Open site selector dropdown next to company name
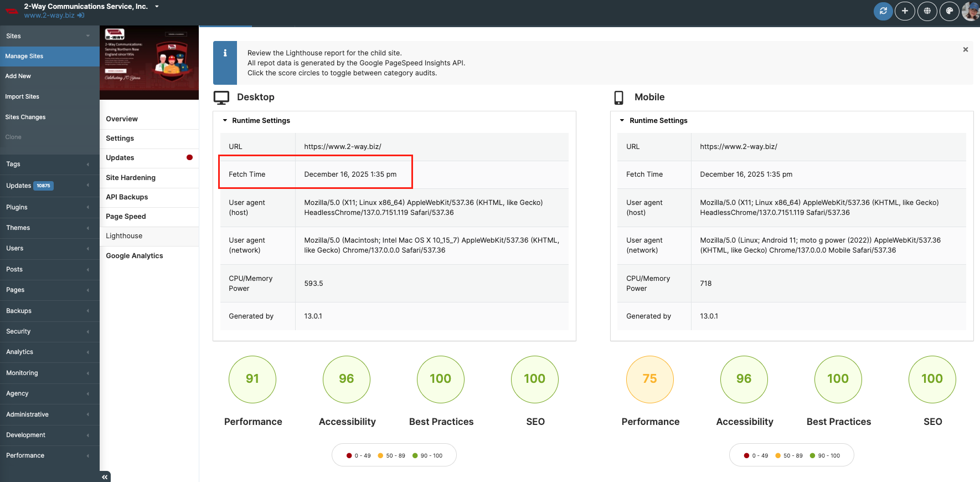This screenshot has height=482, width=980. click(x=157, y=7)
